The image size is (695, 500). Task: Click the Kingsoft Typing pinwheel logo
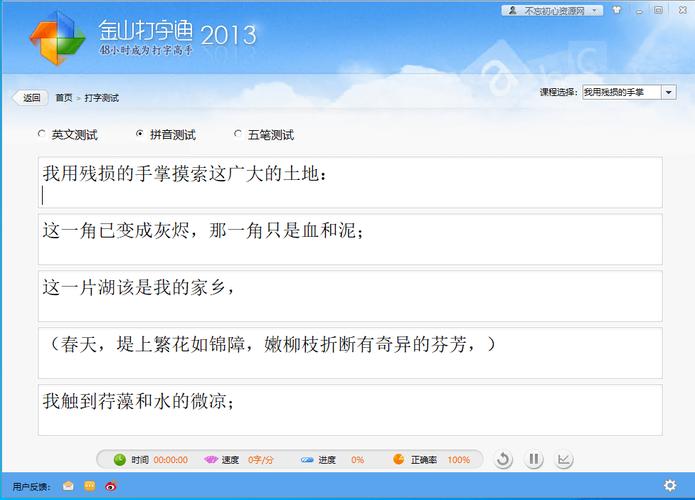point(57,38)
